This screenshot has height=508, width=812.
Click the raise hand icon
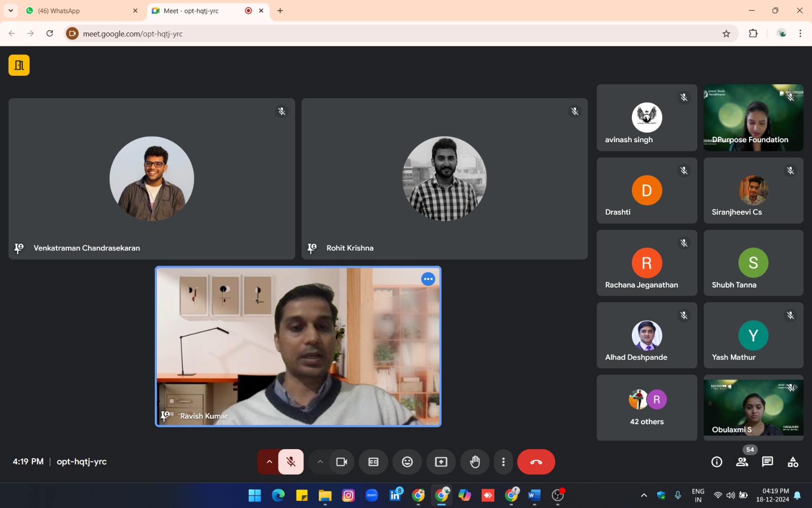point(475,462)
